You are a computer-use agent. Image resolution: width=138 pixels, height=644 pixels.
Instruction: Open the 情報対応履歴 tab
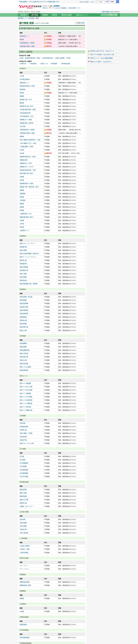click(x=66, y=15)
